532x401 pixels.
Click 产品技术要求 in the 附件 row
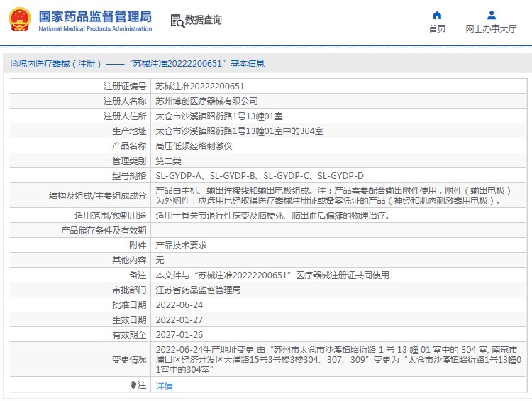click(181, 245)
